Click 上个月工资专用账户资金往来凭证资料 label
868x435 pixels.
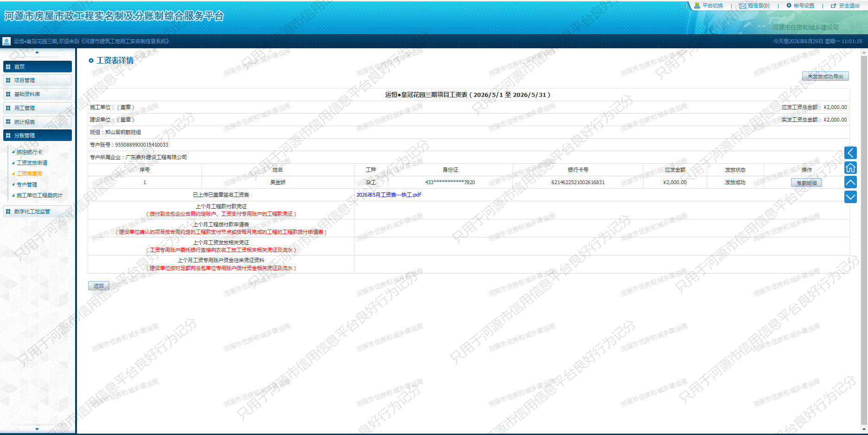tap(221, 260)
